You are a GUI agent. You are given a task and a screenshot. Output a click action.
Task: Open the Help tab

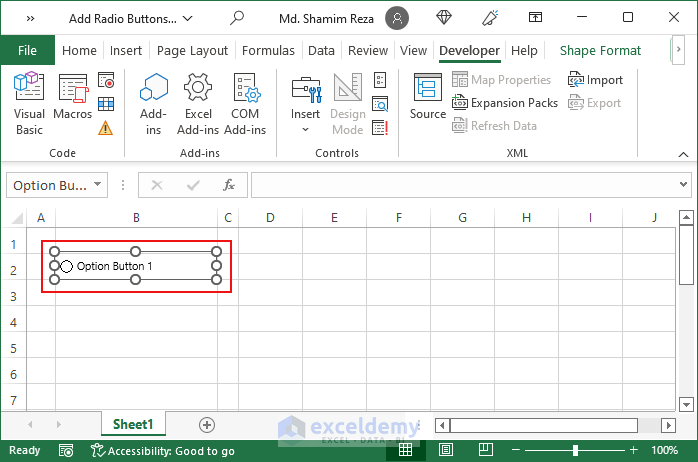pos(524,50)
